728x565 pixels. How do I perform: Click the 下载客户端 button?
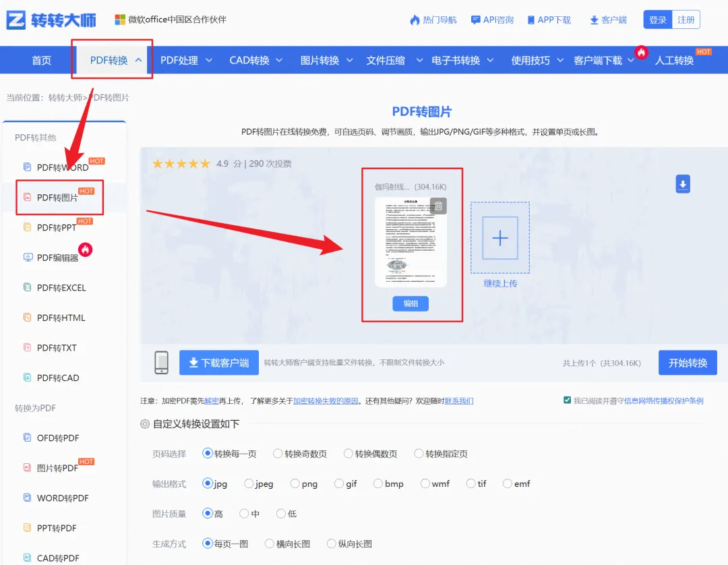[x=218, y=363]
